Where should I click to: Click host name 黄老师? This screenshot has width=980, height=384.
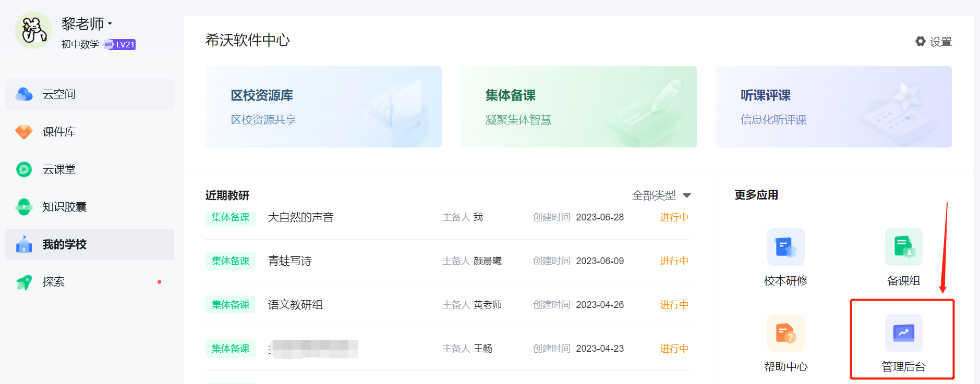(488, 305)
